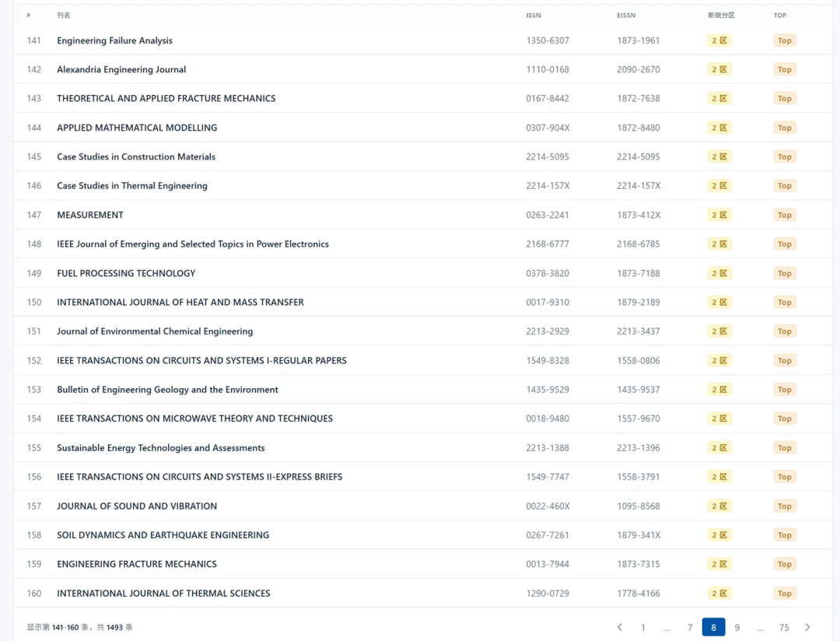840x641 pixels.
Task: Click the 刊名 column header
Action: 63,15
